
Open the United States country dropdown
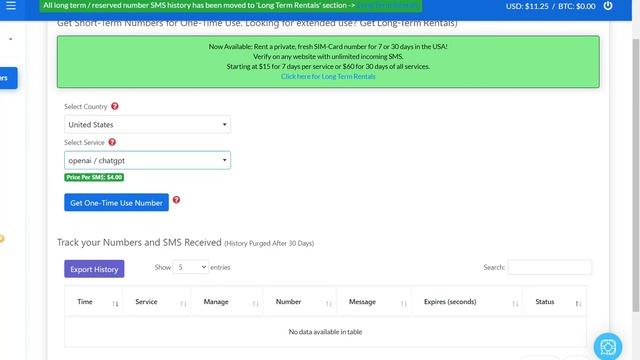pyautogui.click(x=147, y=124)
